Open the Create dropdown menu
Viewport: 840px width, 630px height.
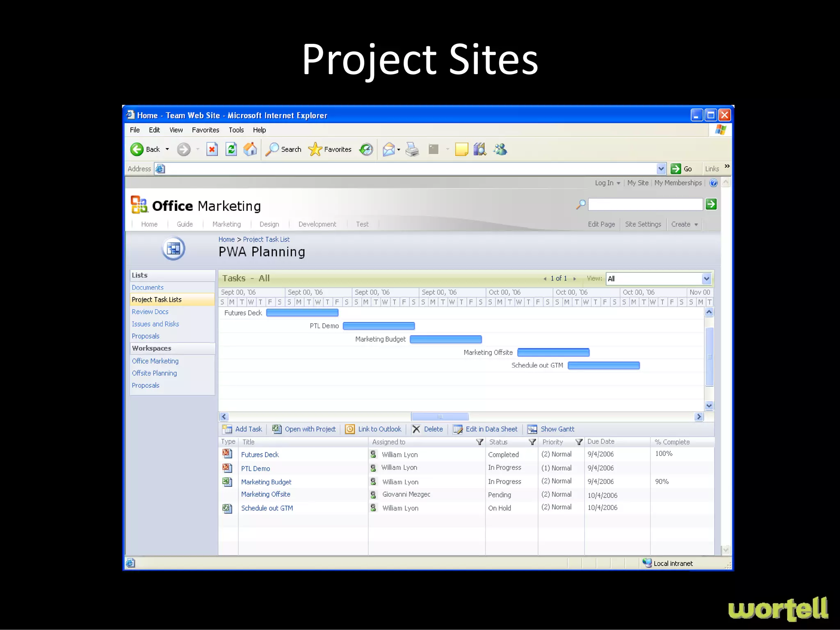(x=684, y=224)
